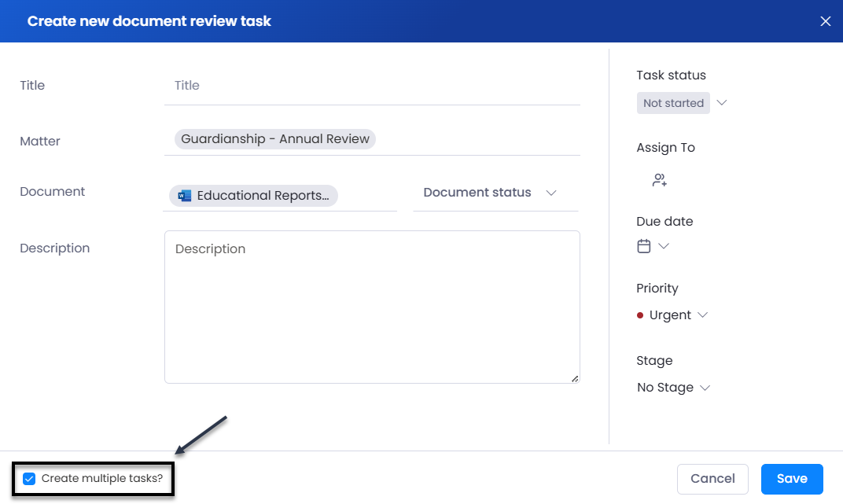Click the Create multiple tasks? label
This screenshot has height=504, width=843.
(101, 478)
